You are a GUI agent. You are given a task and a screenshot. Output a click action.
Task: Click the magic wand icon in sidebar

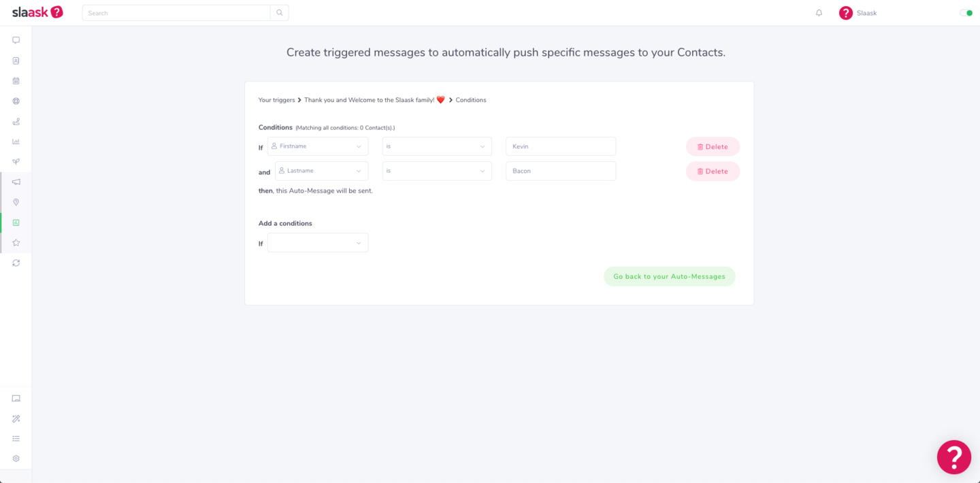point(16,418)
